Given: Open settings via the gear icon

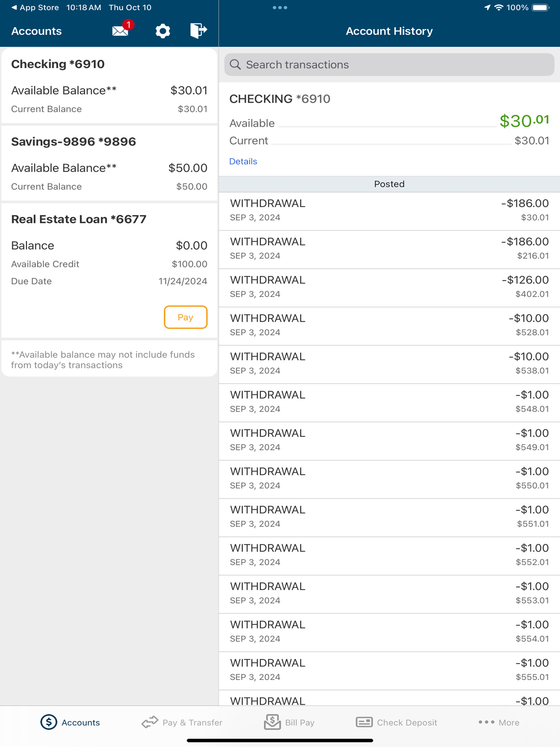Looking at the screenshot, I should click(x=162, y=31).
